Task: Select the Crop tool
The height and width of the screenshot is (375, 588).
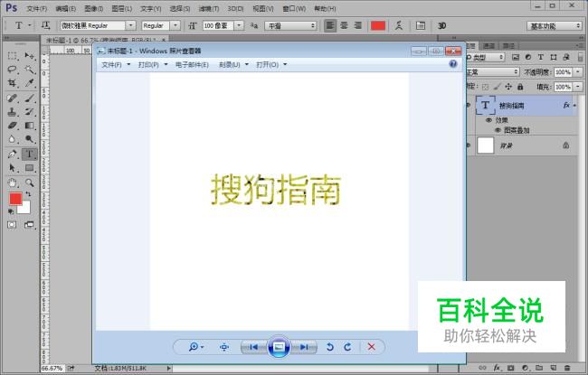Action: 13,83
